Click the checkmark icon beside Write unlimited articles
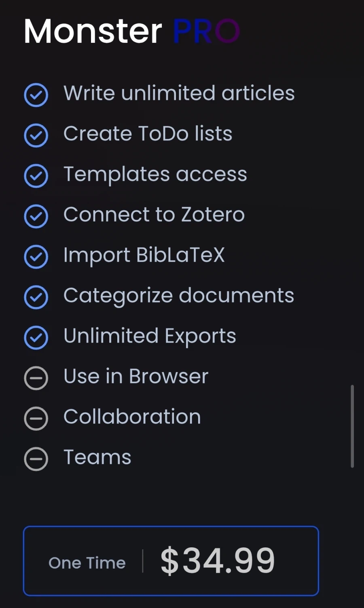Image resolution: width=364 pixels, height=608 pixels. tap(36, 95)
